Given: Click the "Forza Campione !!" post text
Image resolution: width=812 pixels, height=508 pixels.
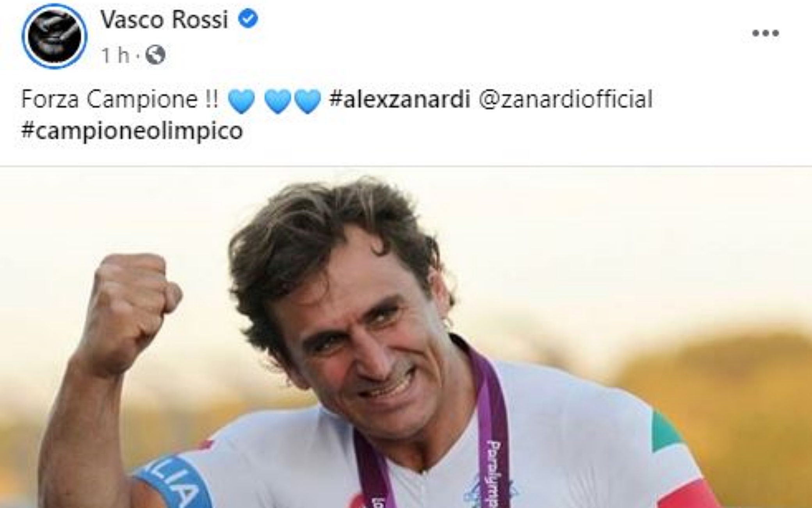Looking at the screenshot, I should point(120,99).
